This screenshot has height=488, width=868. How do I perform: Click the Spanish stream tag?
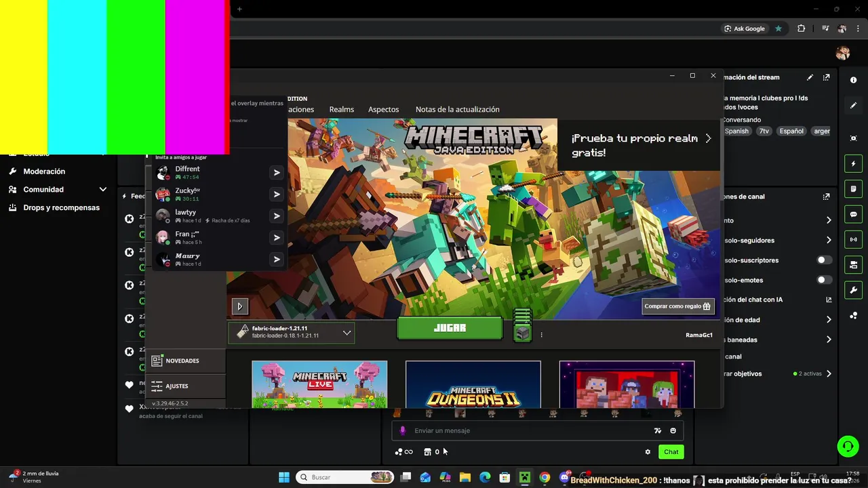coord(736,131)
